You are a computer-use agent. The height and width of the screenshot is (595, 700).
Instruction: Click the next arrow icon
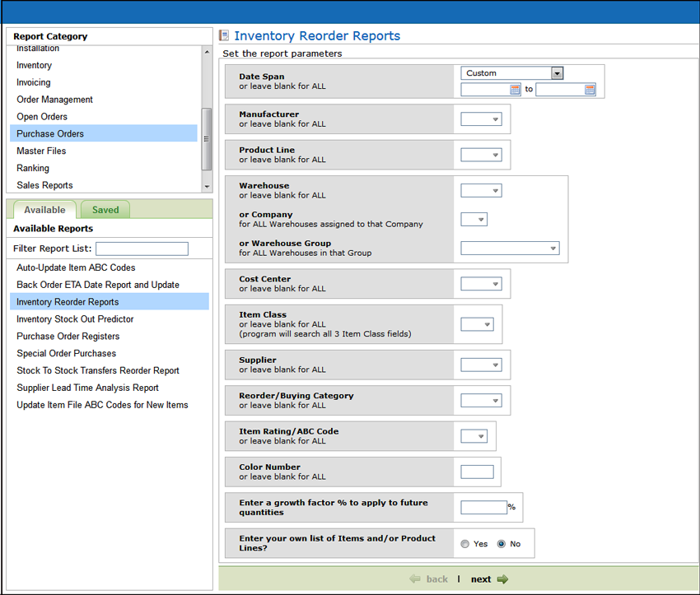point(502,579)
